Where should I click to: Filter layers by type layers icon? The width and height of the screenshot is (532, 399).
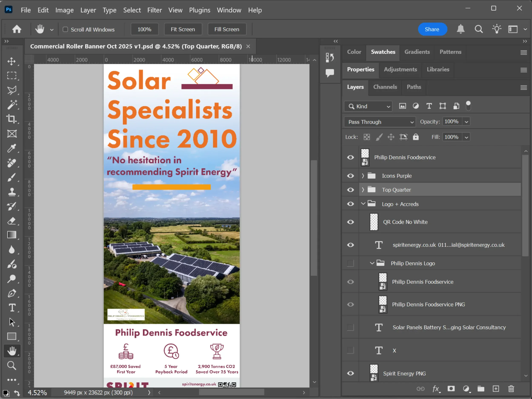pos(429,106)
